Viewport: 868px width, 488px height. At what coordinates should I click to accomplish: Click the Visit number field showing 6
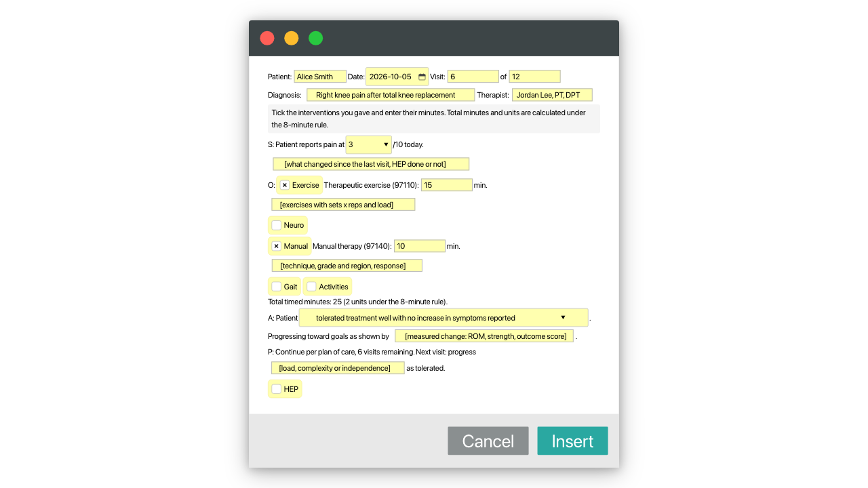coord(473,77)
